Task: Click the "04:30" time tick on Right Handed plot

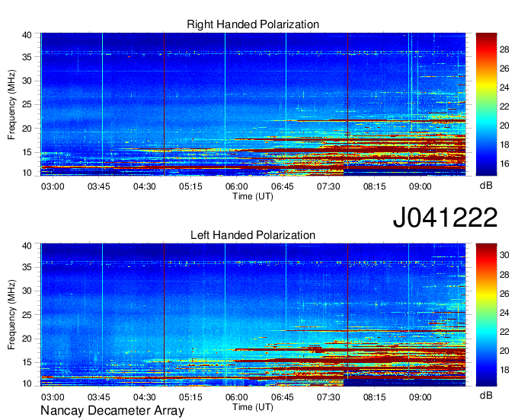Action: (x=145, y=186)
